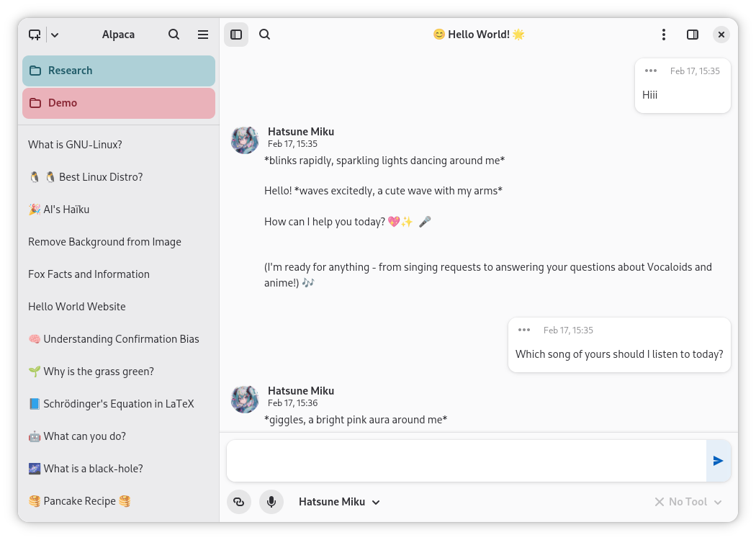The width and height of the screenshot is (756, 540).
Task: Click the 'Hiii' user message bubble
Action: pyautogui.click(x=683, y=86)
